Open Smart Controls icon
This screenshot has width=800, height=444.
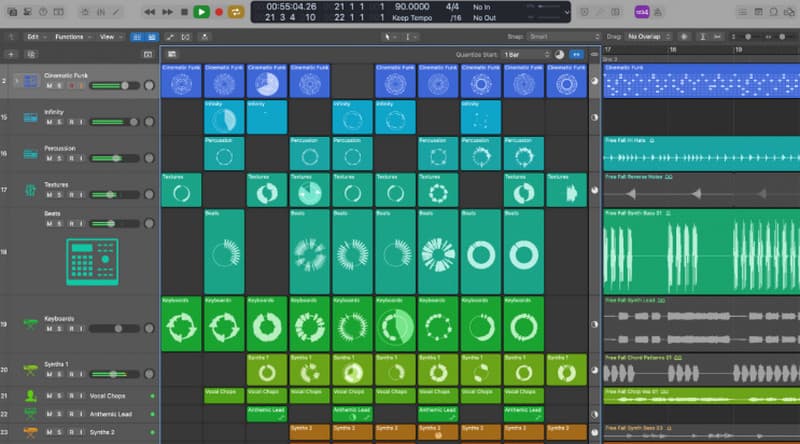point(85,12)
